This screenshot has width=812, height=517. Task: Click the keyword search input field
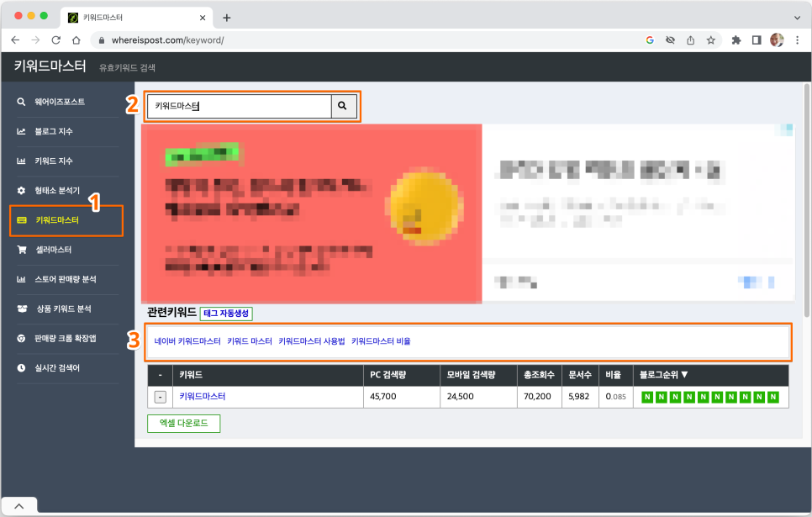(240, 106)
